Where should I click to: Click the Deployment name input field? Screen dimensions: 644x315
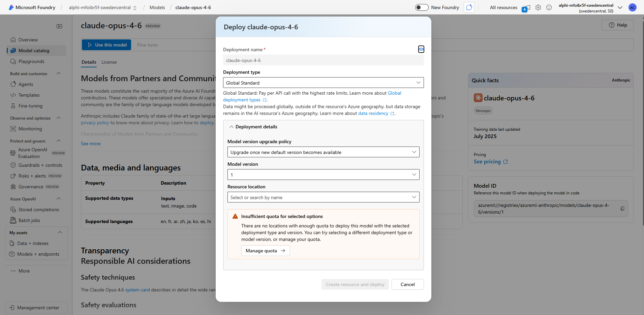324,60
